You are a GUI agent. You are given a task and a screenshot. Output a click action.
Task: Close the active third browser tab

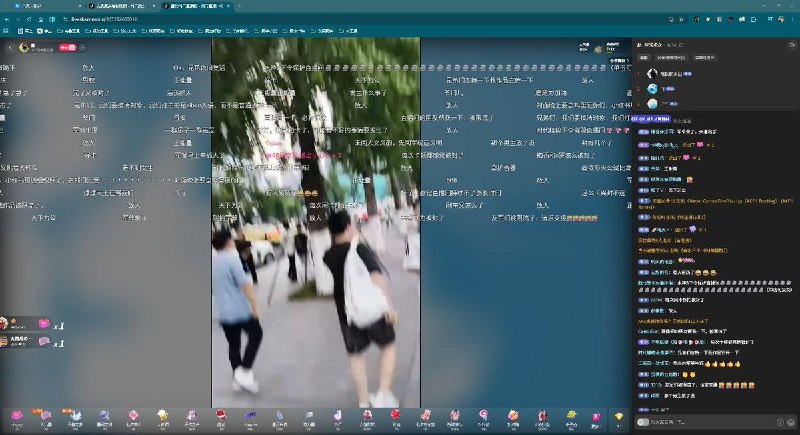click(228, 6)
